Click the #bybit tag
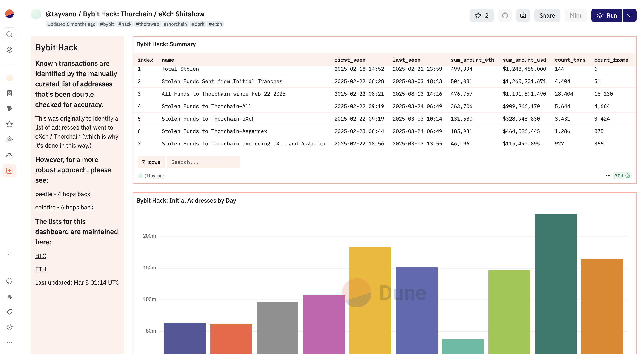Viewport: 644px width, 354px height. [x=107, y=24]
